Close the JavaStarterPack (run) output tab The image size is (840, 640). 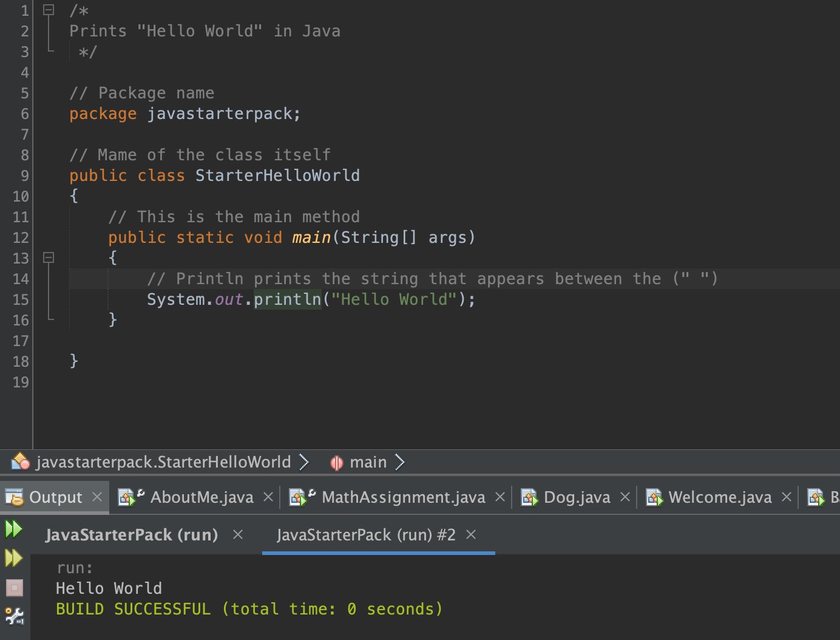[x=238, y=534]
